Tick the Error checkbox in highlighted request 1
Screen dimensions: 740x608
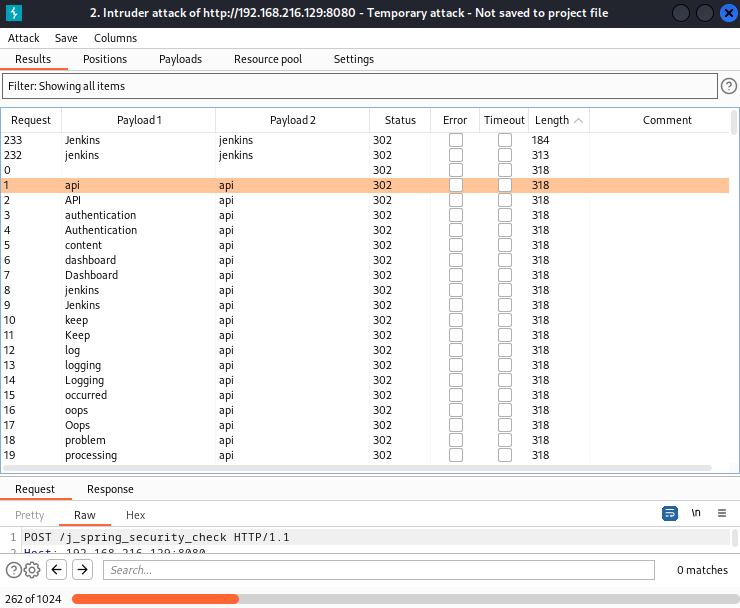pyautogui.click(x=456, y=185)
